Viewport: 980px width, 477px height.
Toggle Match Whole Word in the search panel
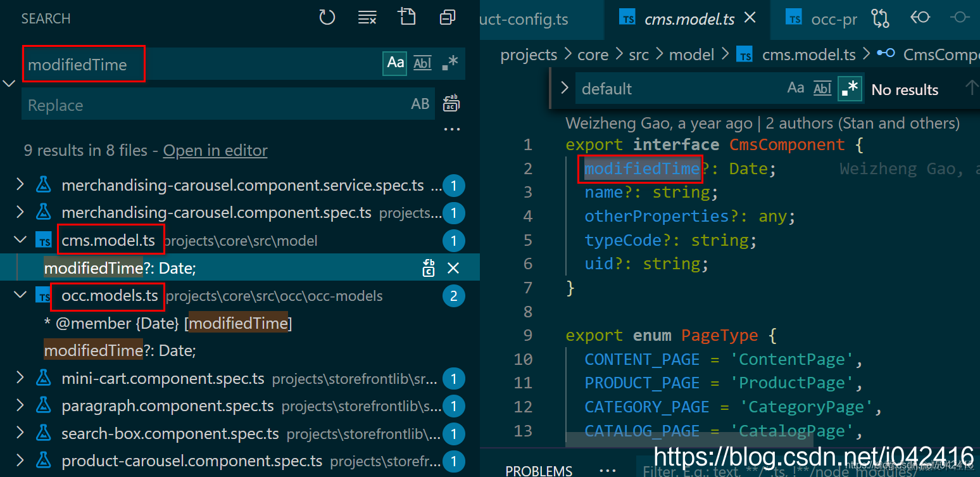coord(422,63)
